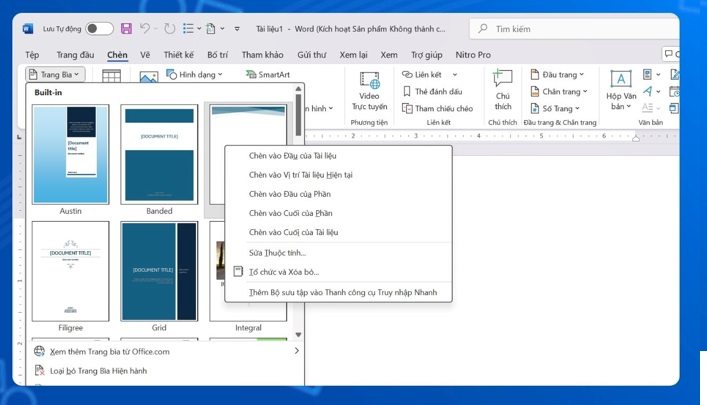Click the Save icon in title bar
The image size is (707, 405).
pos(126,29)
